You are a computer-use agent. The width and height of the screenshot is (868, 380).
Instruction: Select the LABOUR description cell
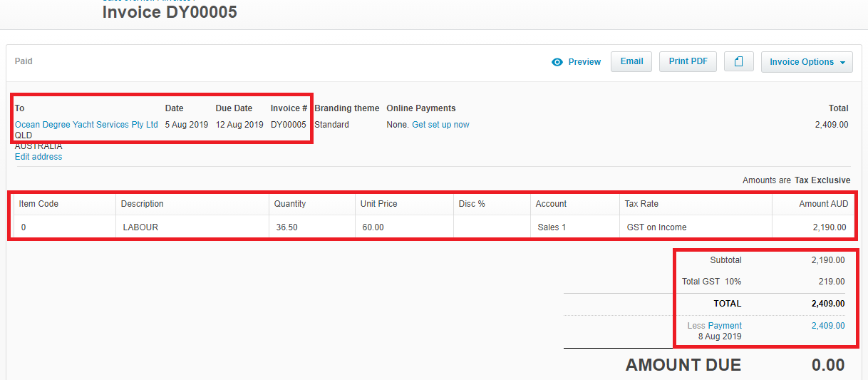click(192, 227)
